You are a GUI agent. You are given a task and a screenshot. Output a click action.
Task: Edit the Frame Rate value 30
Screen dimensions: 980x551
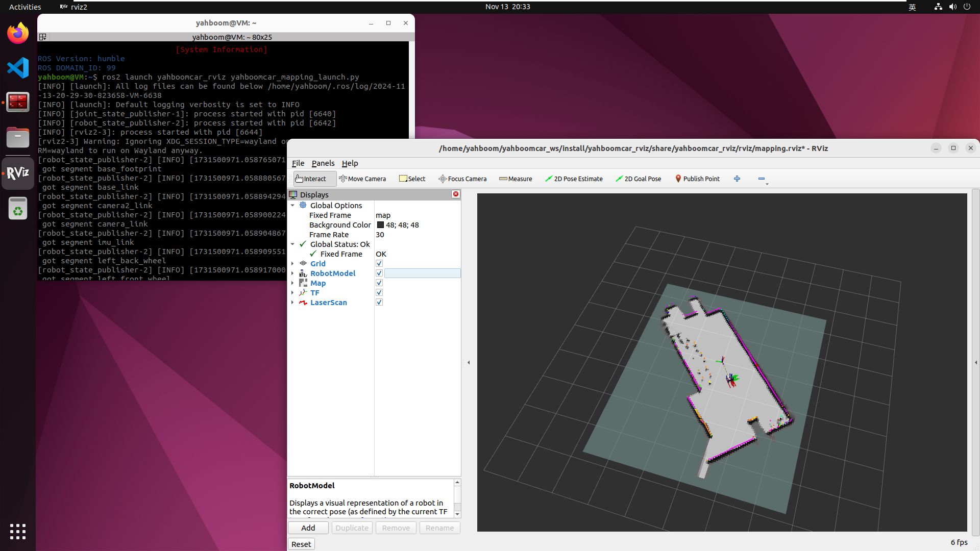pyautogui.click(x=418, y=235)
